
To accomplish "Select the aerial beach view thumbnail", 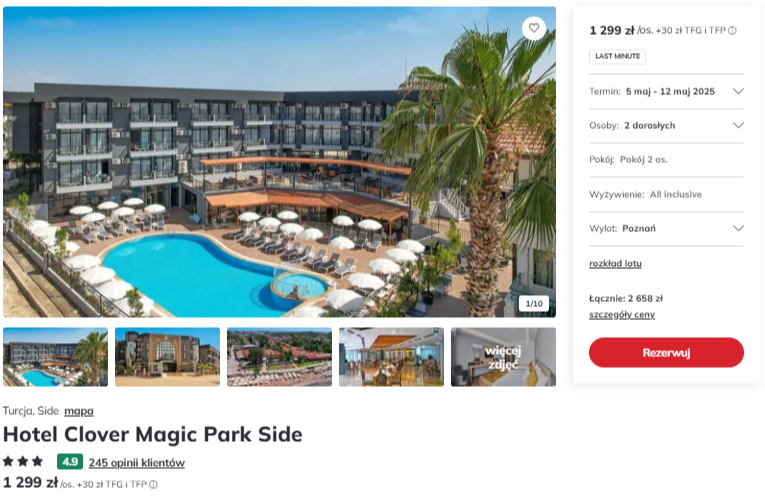I will (x=280, y=357).
